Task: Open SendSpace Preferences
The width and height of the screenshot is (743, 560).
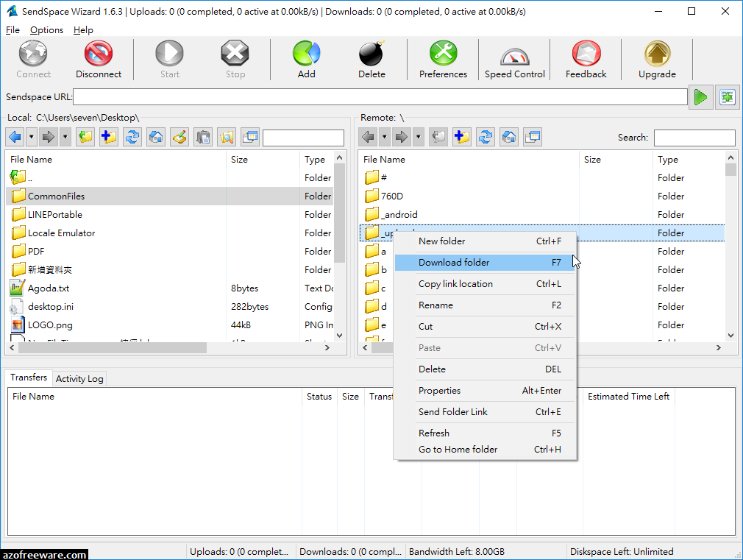Action: 442,59
